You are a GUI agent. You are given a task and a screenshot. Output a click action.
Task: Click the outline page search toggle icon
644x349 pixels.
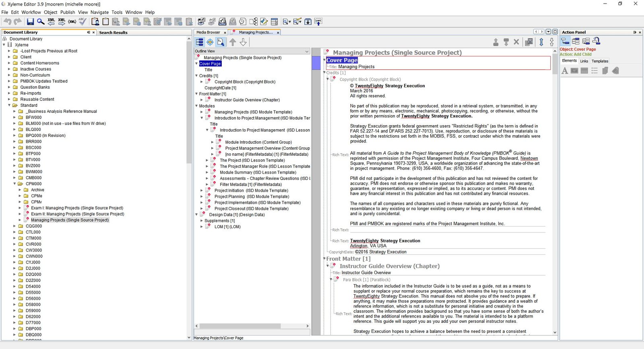(221, 42)
